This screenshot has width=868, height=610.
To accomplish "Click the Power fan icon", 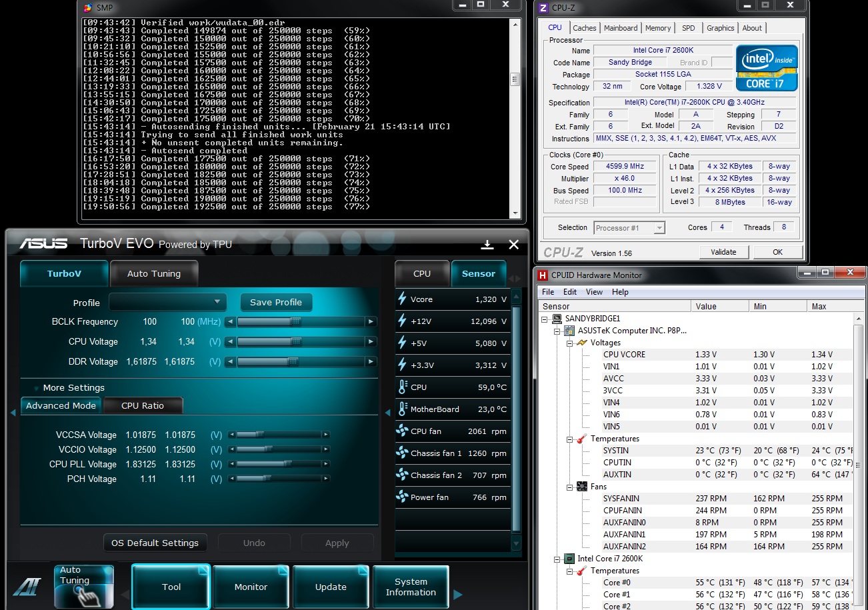I will point(402,497).
